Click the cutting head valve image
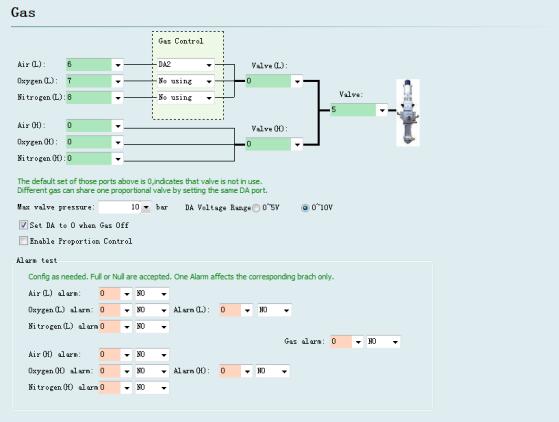Viewport: 559px width, 422px height. coord(408,113)
